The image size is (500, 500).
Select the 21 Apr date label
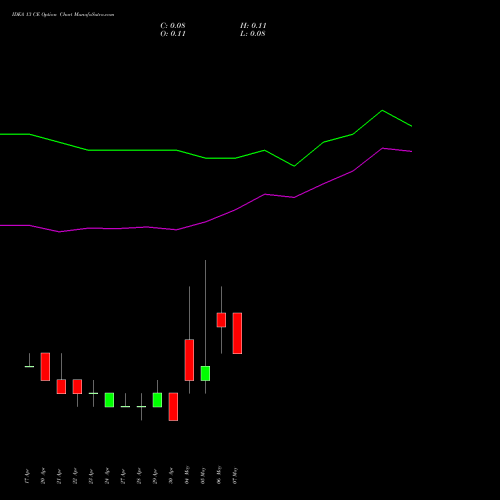click(59, 476)
